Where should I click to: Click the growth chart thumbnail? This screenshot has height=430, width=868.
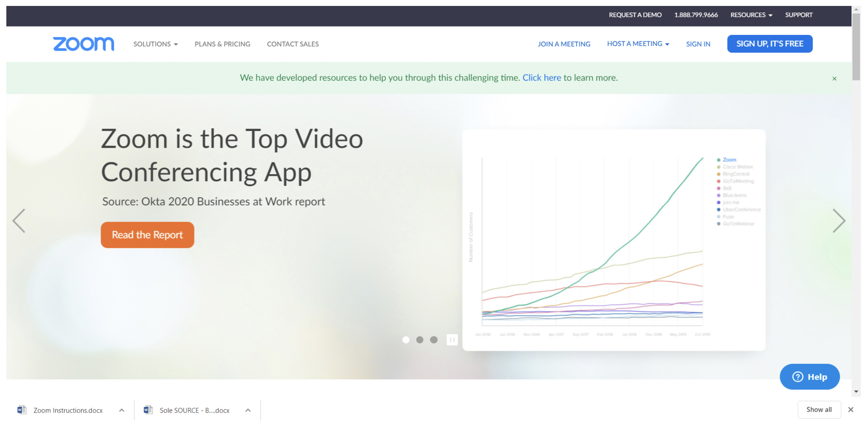pyautogui.click(x=614, y=240)
